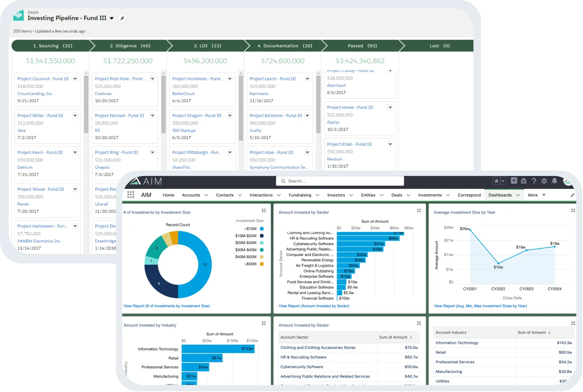The width and height of the screenshot is (583, 392).
Task: Expand the Amount Invested by Sector table
Action: [x=419, y=323]
